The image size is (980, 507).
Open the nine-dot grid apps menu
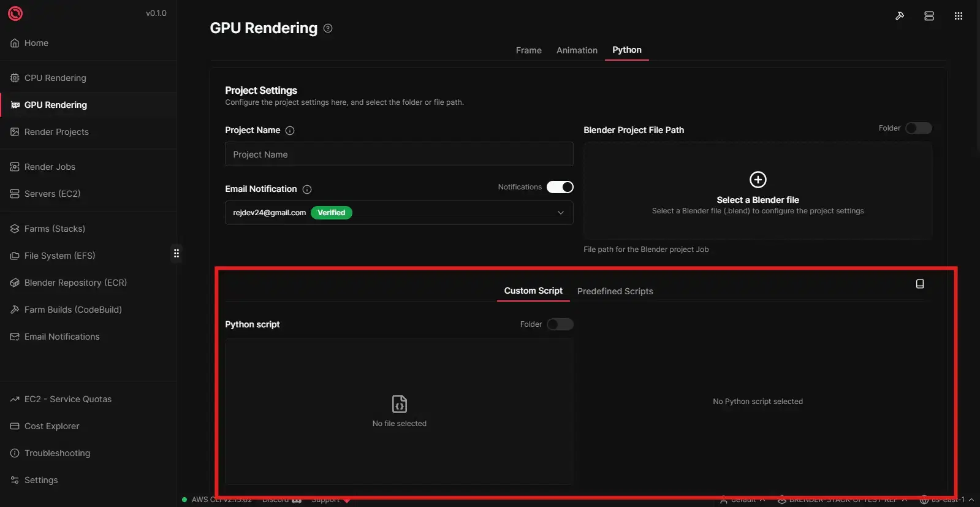tap(958, 16)
